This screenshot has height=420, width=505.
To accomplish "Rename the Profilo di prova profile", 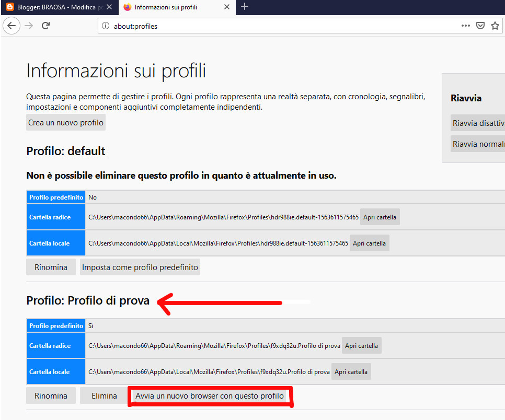I will point(51,395).
